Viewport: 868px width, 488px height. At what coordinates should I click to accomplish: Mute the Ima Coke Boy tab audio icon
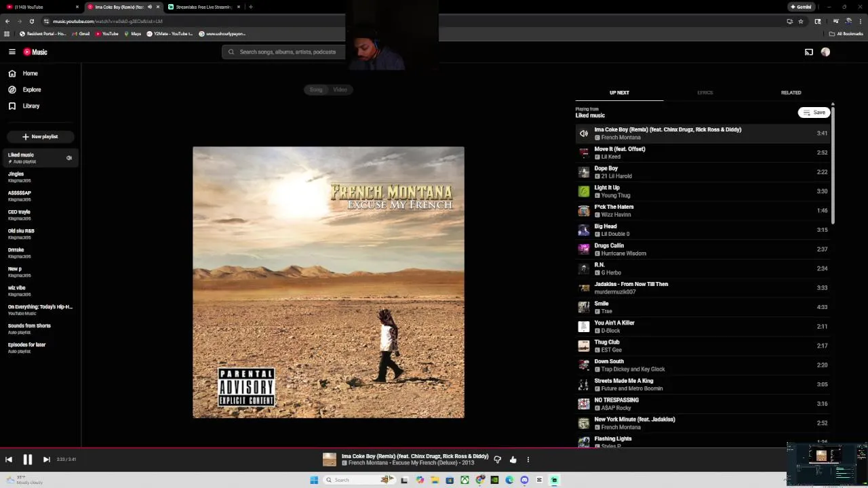click(150, 7)
